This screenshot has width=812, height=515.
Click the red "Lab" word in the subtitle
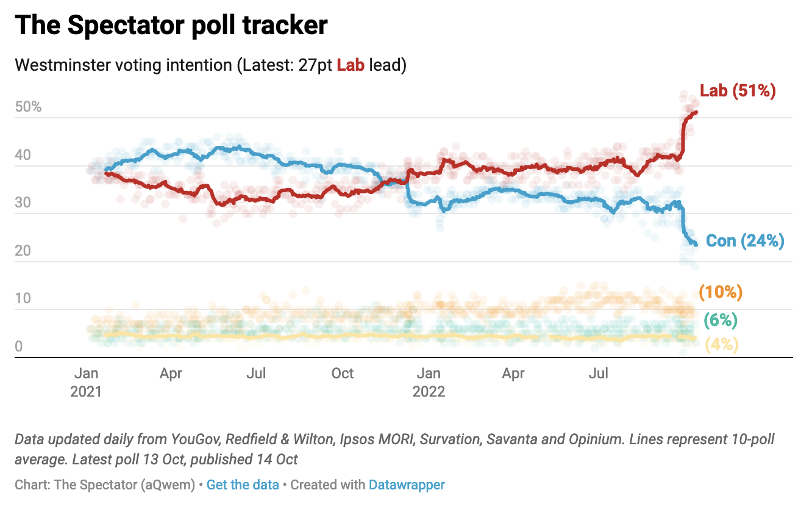coord(351,65)
